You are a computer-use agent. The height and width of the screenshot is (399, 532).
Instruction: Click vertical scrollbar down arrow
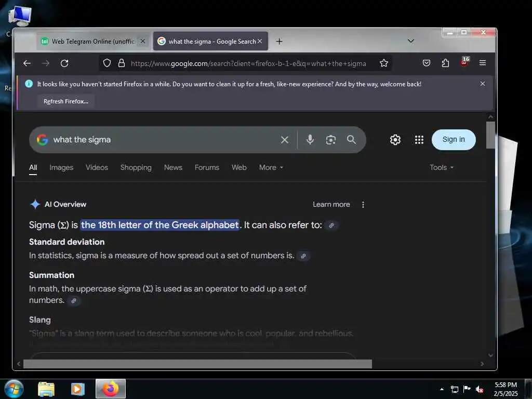[x=490, y=355]
